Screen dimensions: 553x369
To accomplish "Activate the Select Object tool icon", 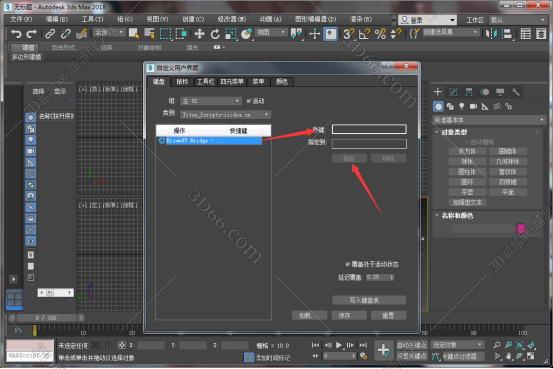I will 134,34.
